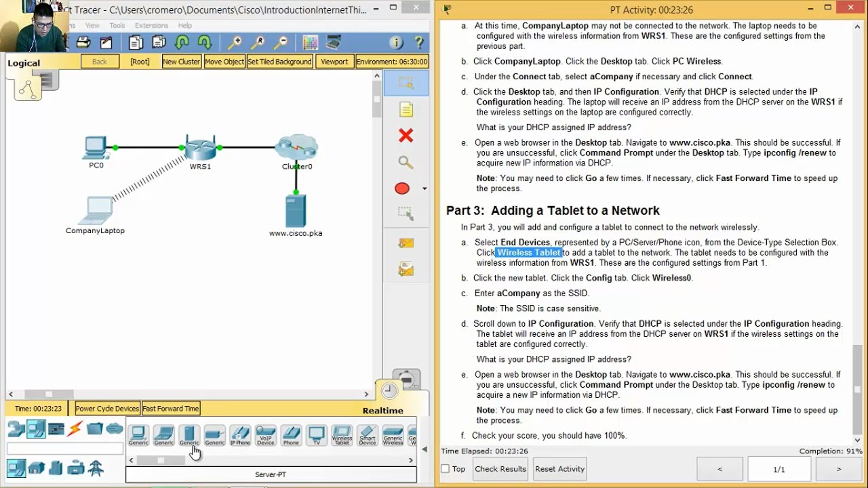Pick the Wireless Tablet device

point(342,435)
